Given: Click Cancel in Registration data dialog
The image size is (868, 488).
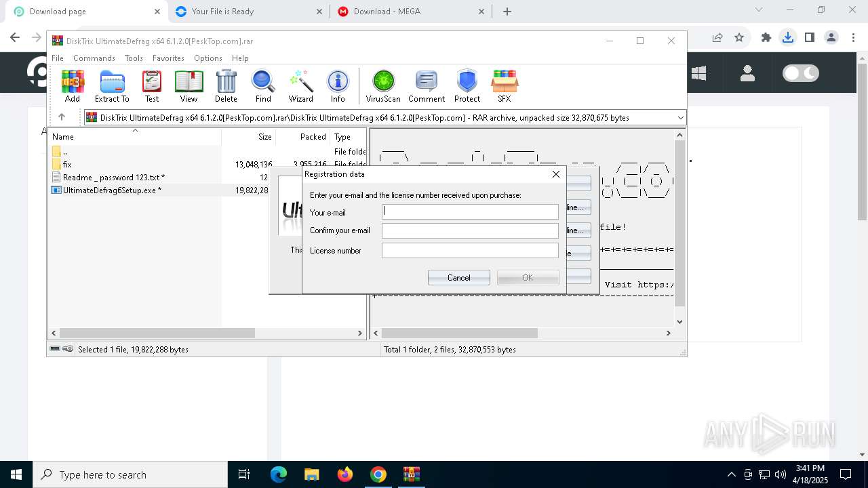Looking at the screenshot, I should [459, 277].
